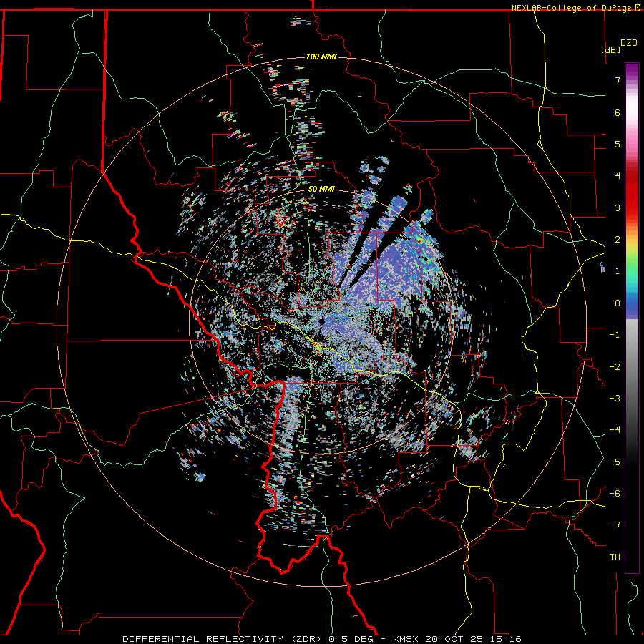Click the KMSX 20 OCT 25 15:16 timestamp
This screenshot has height=644, width=644.
click(457, 639)
